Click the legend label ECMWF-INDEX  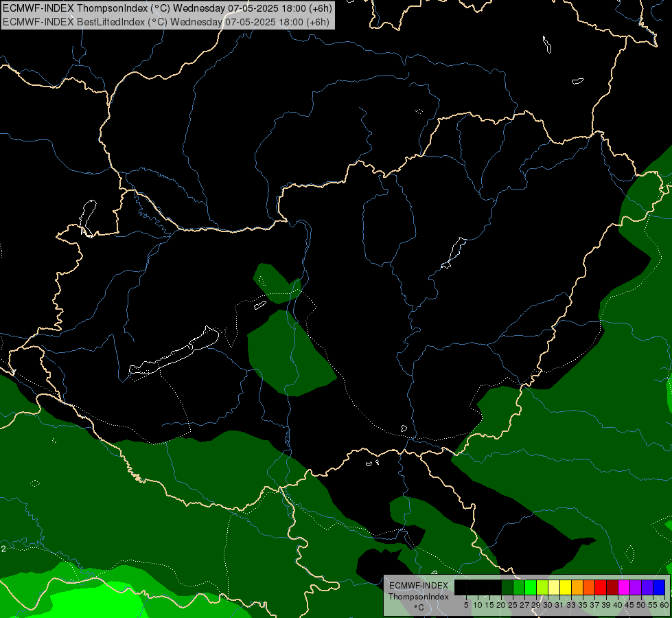click(x=419, y=586)
